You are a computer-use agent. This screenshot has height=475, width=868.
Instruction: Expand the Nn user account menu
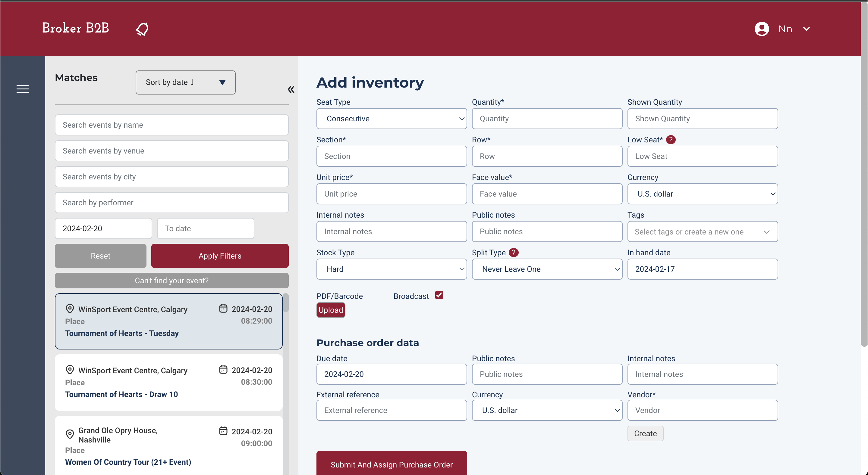point(806,29)
